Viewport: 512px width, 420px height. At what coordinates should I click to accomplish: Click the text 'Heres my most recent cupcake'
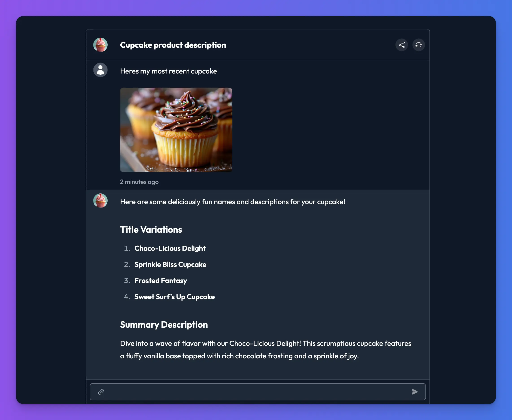click(168, 71)
